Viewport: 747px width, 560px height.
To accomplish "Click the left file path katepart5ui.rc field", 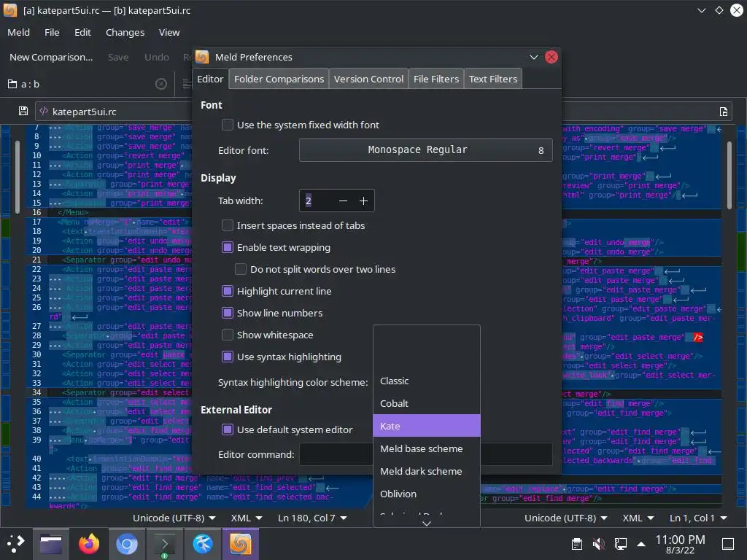I will click(115, 112).
